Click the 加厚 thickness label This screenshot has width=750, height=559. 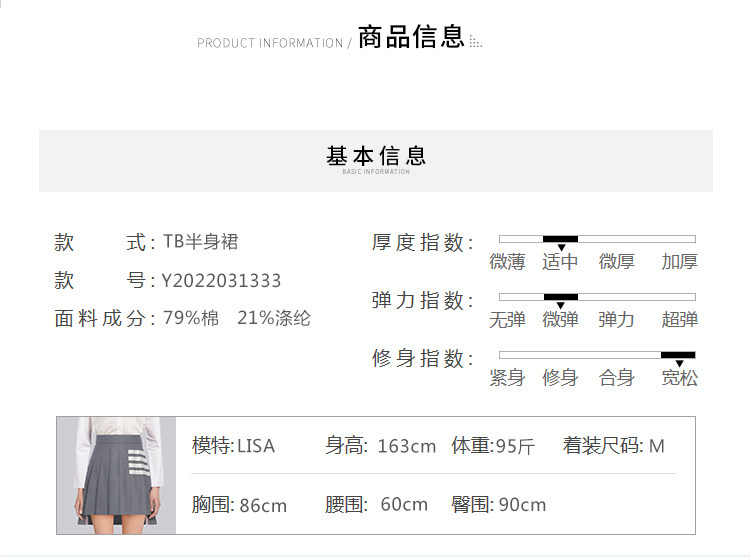click(680, 262)
